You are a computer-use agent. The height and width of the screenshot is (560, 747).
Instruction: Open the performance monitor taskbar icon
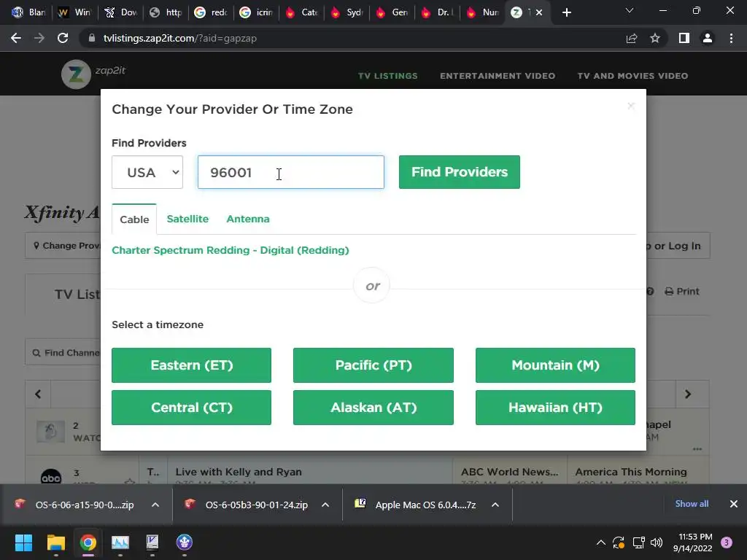click(x=120, y=542)
